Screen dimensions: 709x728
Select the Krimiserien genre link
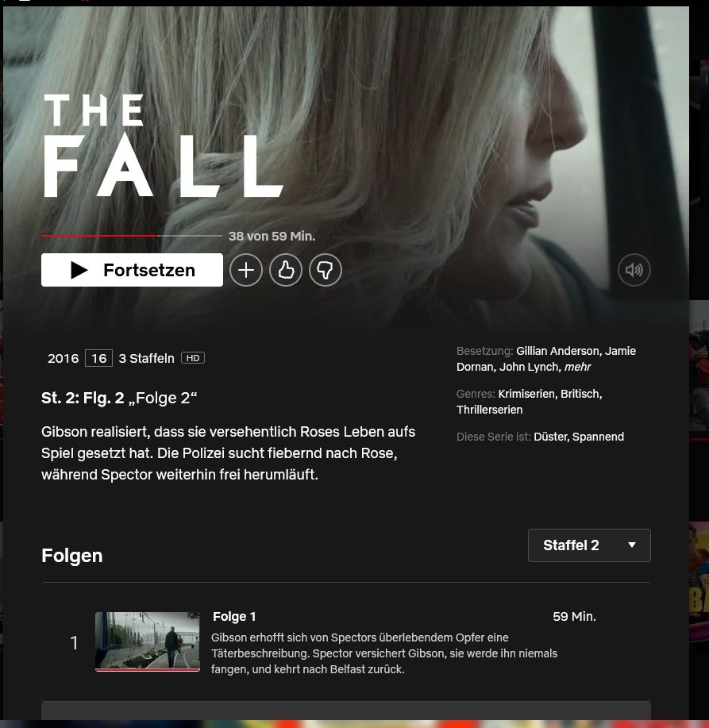pos(527,394)
